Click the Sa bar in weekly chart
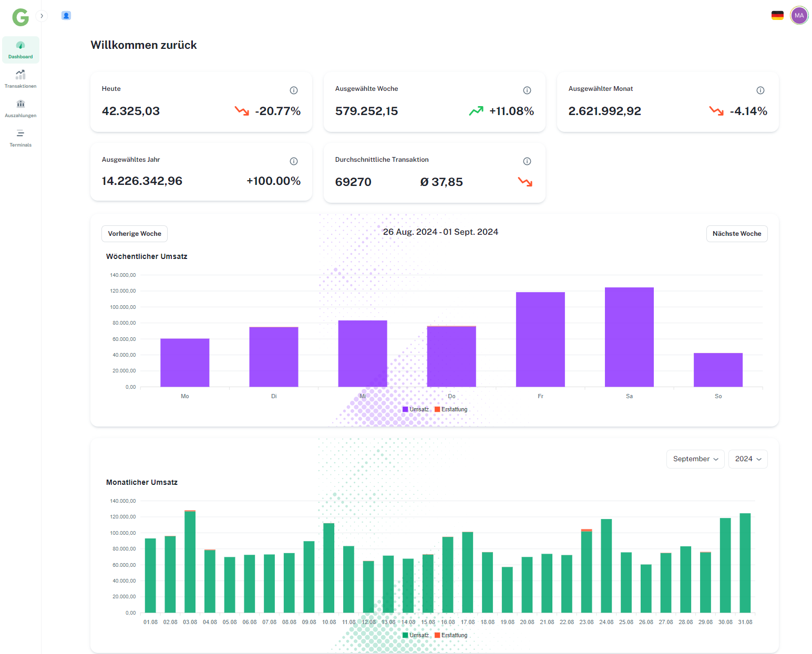The image size is (812, 654). point(629,337)
